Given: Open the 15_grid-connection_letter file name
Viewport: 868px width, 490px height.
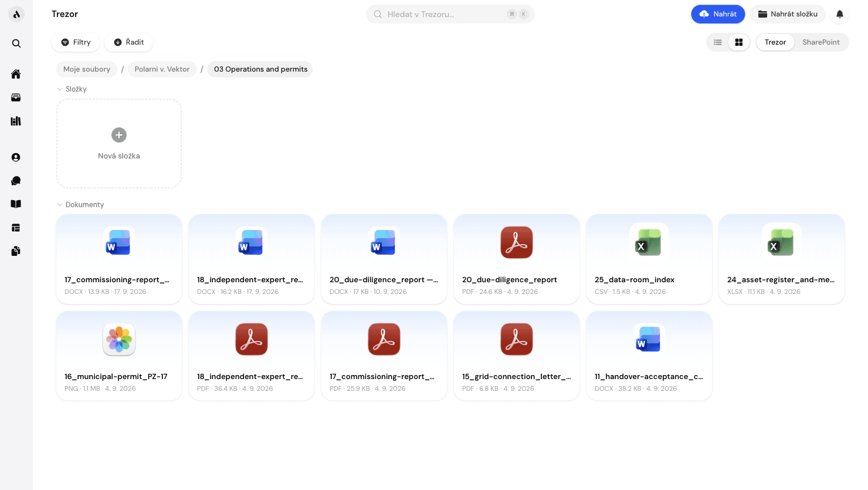Looking at the screenshot, I should click(517, 377).
